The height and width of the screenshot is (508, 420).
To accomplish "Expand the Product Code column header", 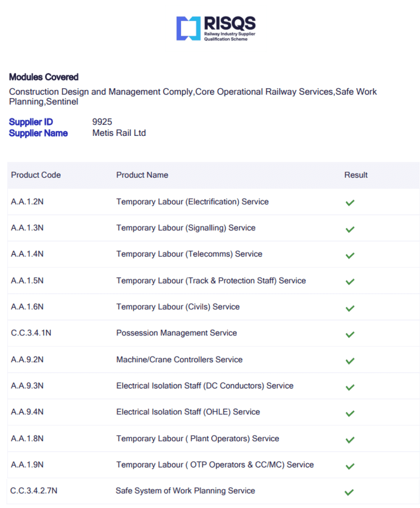I will pos(36,175).
